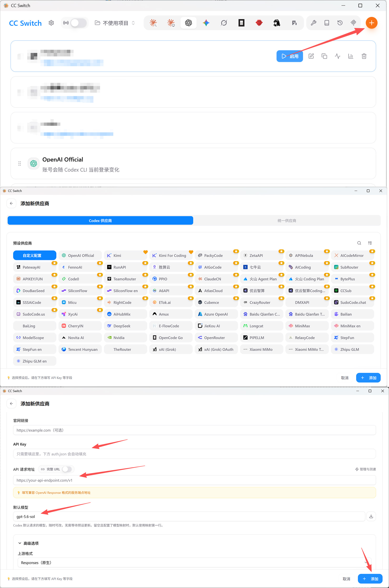Image resolution: width=389 pixels, height=588 pixels.
Task: Duplicate the provider via the copy icon
Action: [324, 56]
